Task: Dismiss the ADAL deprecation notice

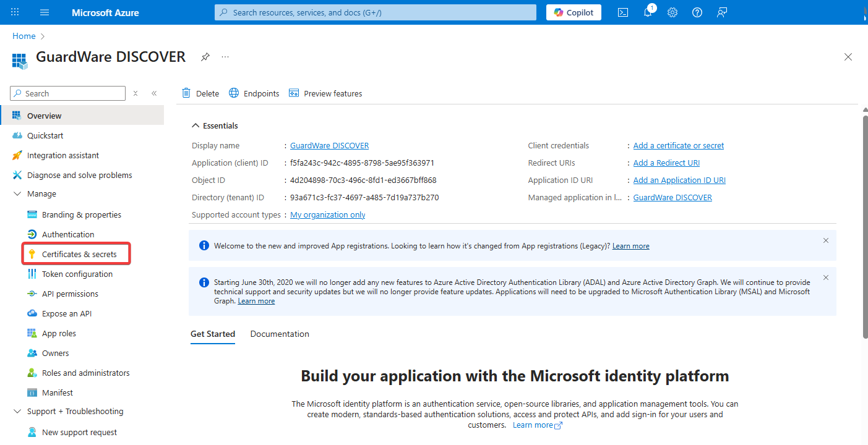Action: pos(825,278)
